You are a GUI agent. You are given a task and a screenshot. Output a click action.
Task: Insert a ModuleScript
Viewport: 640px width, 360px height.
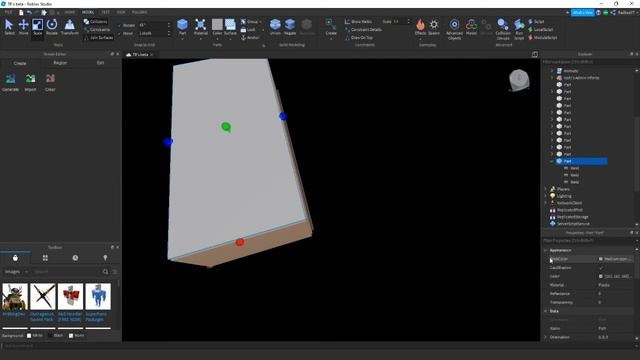pyautogui.click(x=542, y=38)
